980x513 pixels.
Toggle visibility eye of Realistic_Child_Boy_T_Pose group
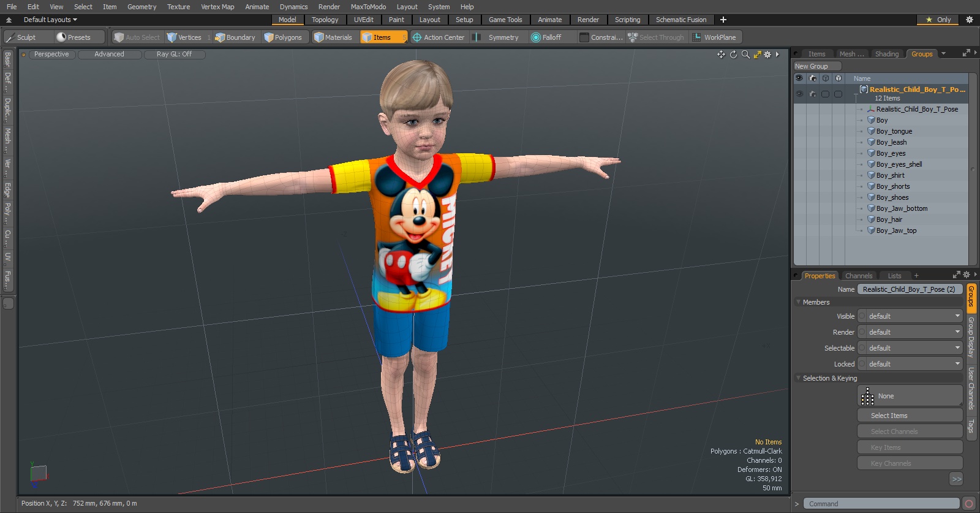(x=799, y=94)
